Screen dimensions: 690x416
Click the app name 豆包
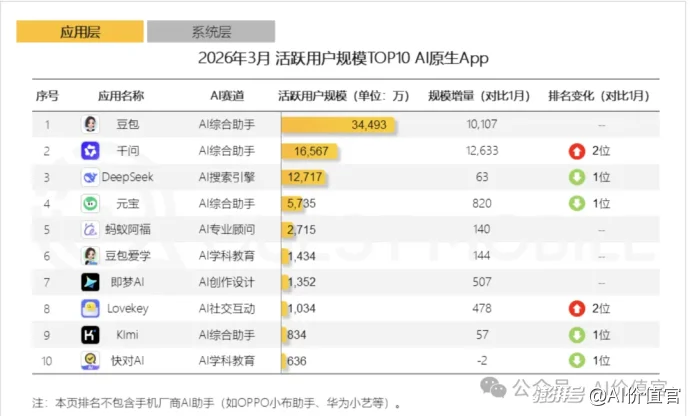(128, 125)
